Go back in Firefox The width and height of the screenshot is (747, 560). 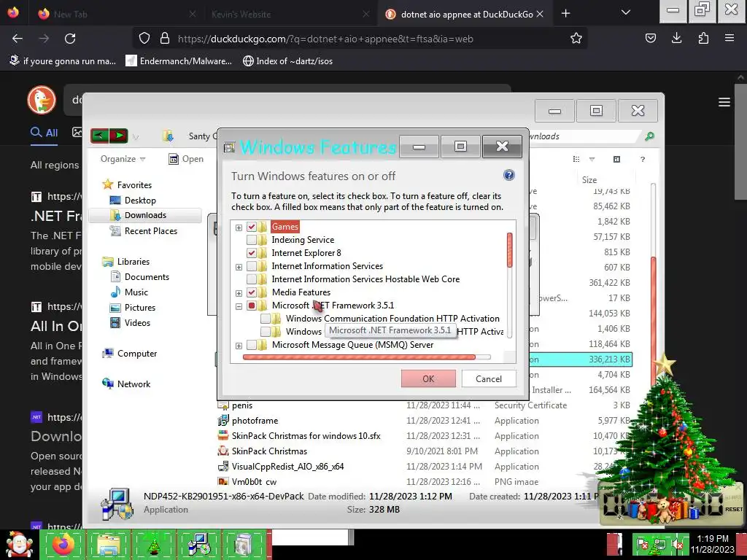coord(18,39)
